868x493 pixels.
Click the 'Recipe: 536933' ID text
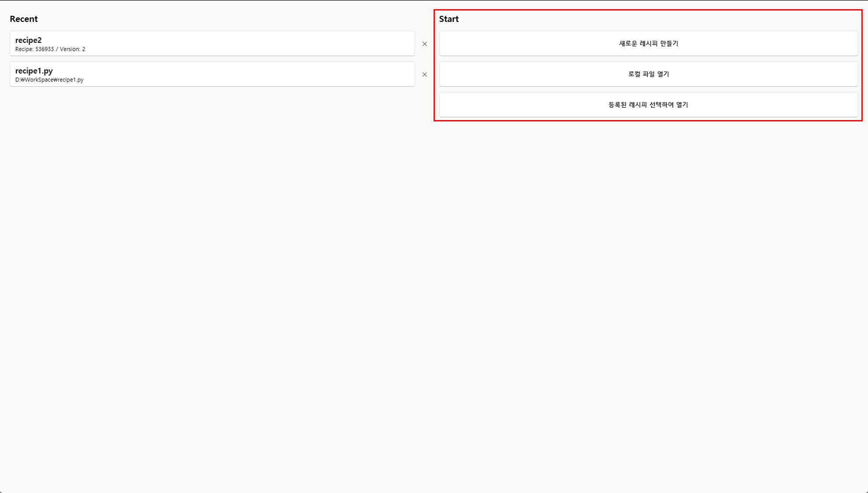tap(34, 49)
